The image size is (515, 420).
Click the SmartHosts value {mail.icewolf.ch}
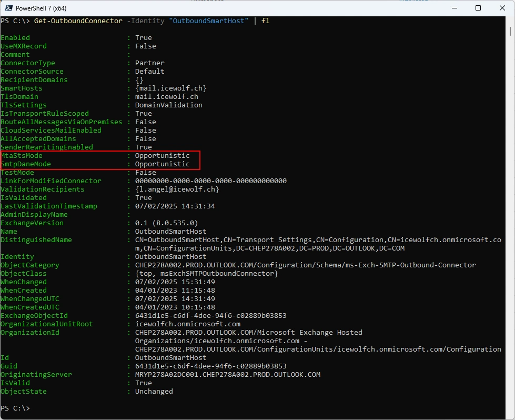coord(170,88)
